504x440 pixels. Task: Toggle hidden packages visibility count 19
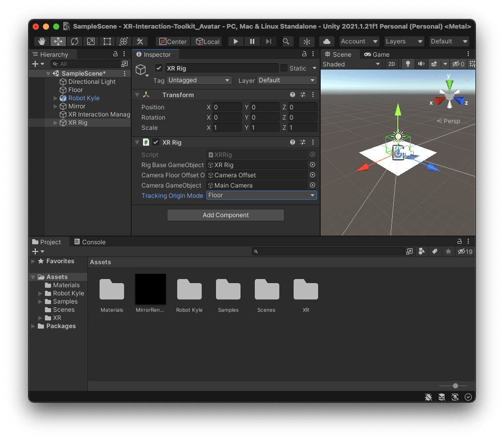click(x=465, y=251)
